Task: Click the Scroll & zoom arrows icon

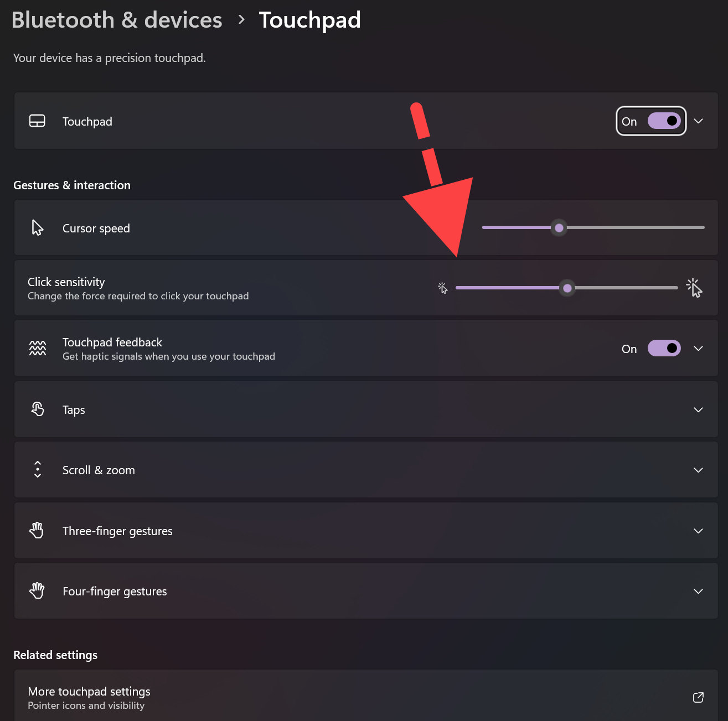Action: click(38, 469)
